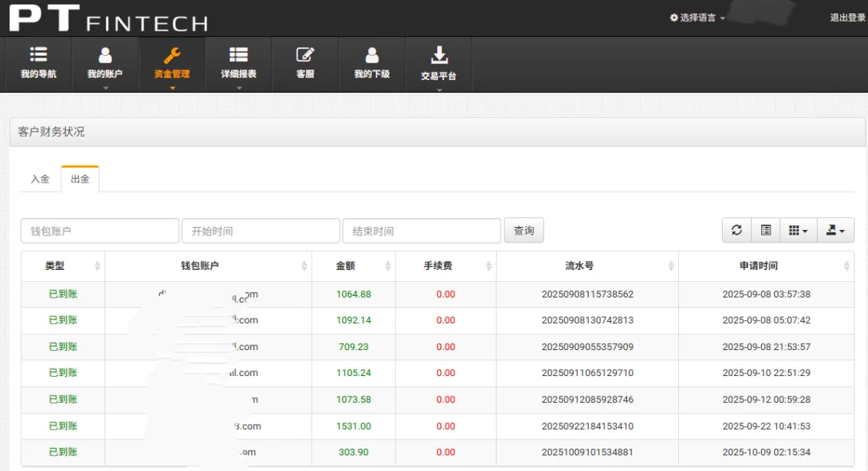Select the 出金 tab
868x471 pixels.
[x=80, y=179]
